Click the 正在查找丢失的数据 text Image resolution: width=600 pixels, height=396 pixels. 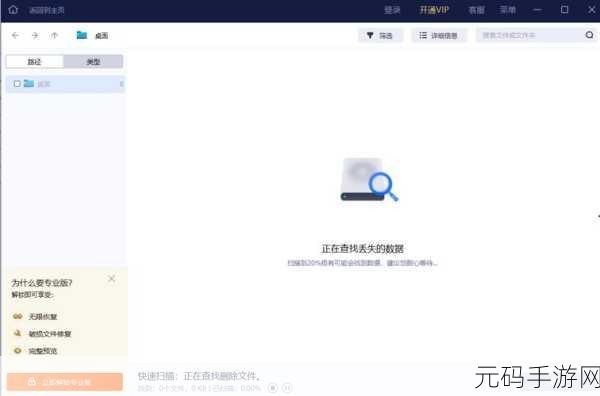(362, 249)
